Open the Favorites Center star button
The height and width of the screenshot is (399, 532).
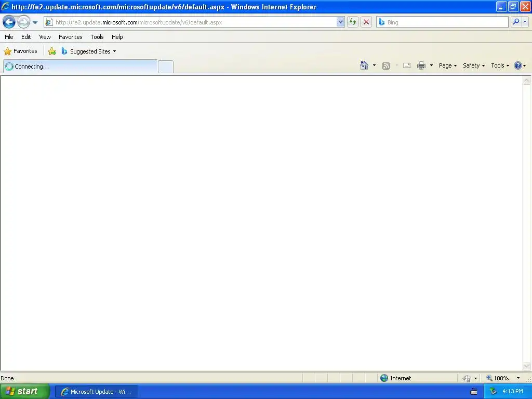click(x=20, y=51)
